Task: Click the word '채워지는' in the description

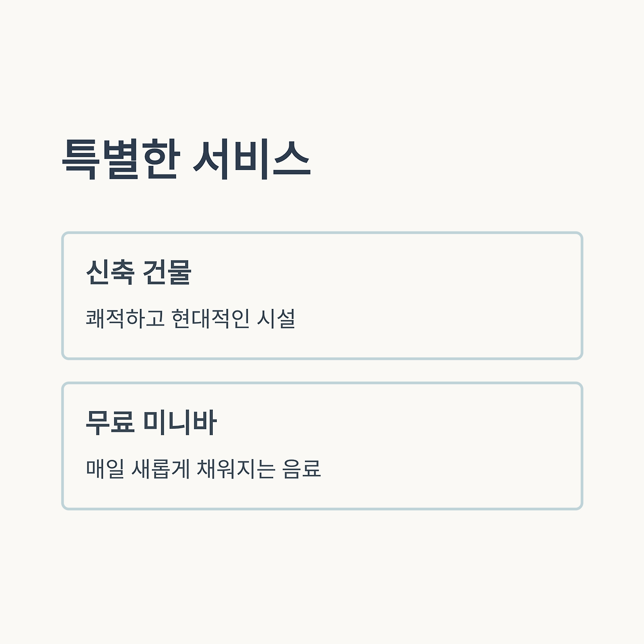Action: point(236,468)
